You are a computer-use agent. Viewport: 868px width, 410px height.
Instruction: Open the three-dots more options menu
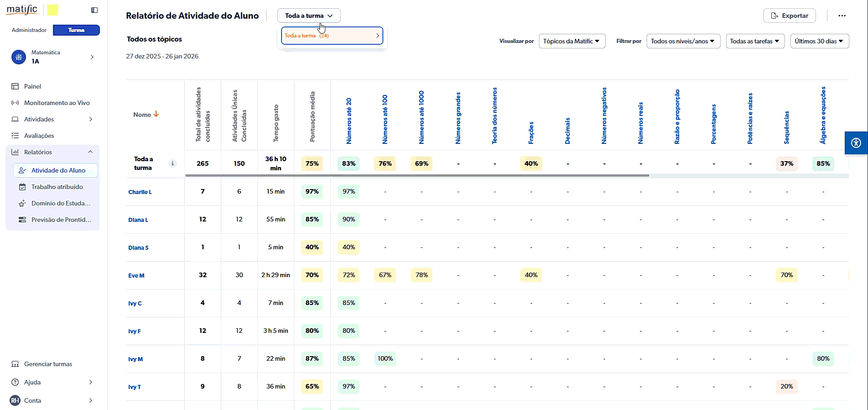(x=842, y=16)
